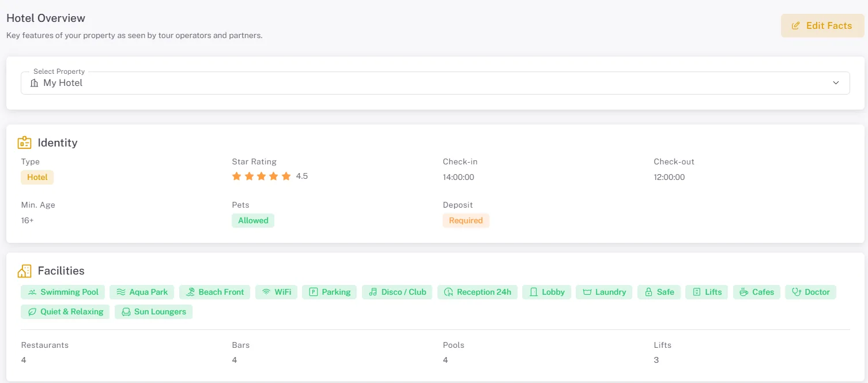Click the Required deposit badge
Viewport: 868px width, 383px height.
[x=466, y=220]
